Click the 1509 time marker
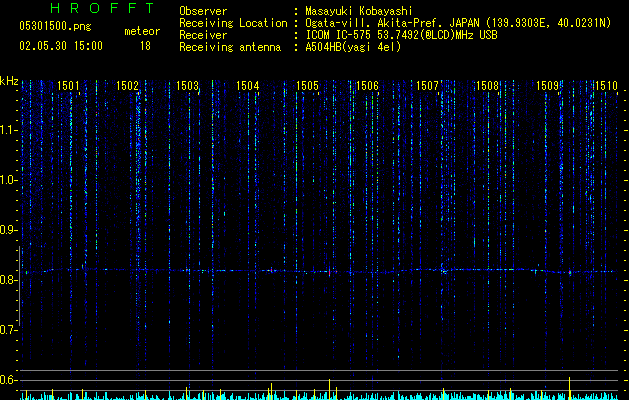The image size is (629, 400). 548,86
